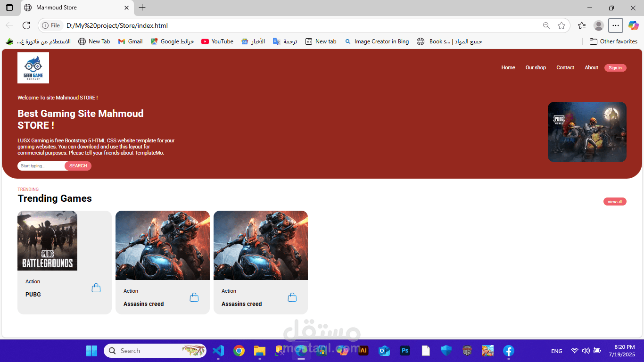Click view all for Trending Games
The image size is (644, 362).
click(615, 202)
